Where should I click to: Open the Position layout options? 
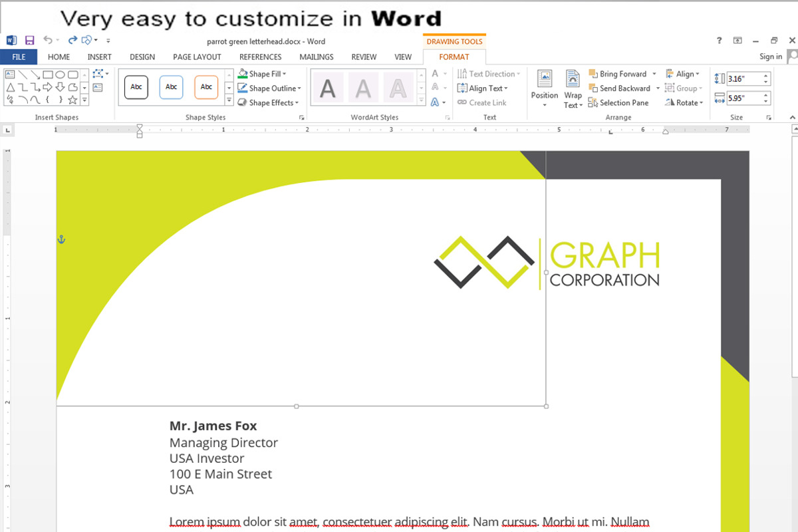(545, 88)
